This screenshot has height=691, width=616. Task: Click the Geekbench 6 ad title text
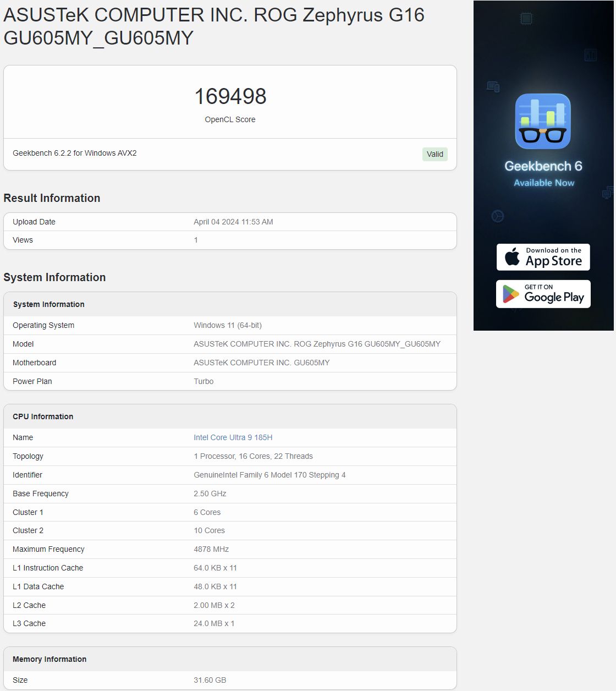[x=543, y=166]
